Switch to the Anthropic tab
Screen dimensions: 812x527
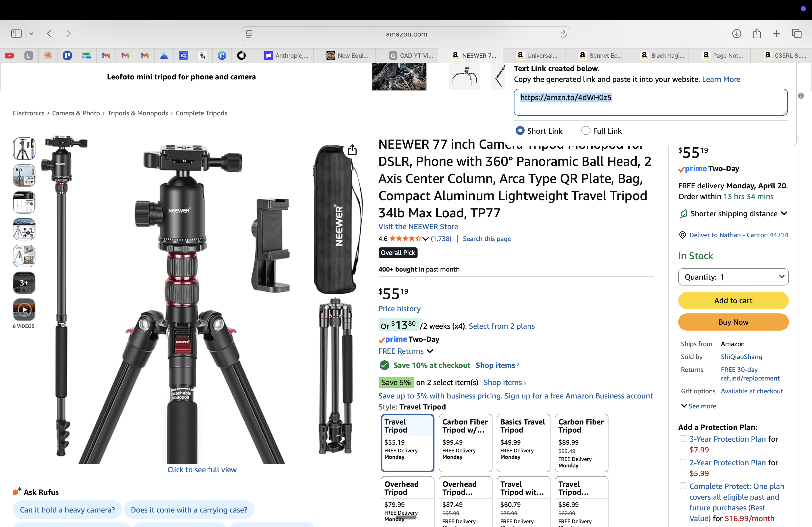286,55
